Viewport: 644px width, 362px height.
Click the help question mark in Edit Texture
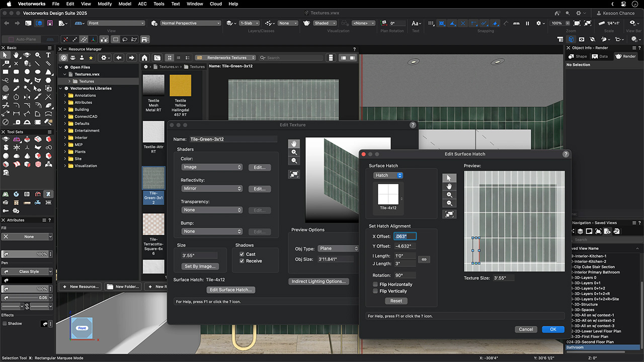tap(413, 125)
